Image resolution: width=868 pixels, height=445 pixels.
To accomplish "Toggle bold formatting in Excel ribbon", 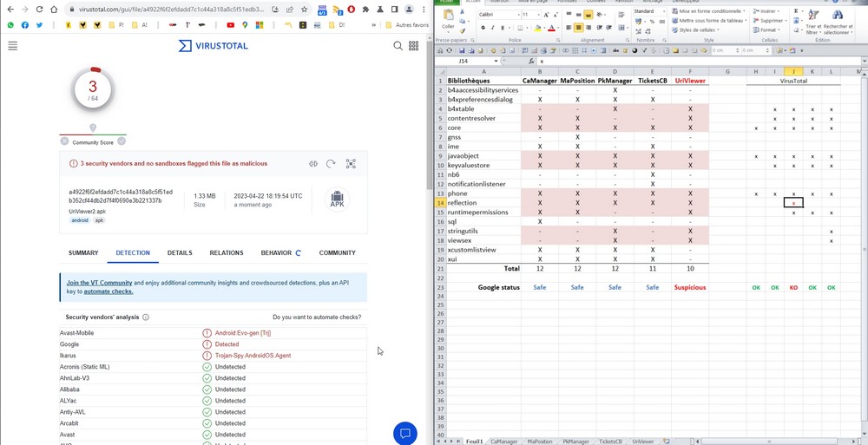I will coord(483,28).
